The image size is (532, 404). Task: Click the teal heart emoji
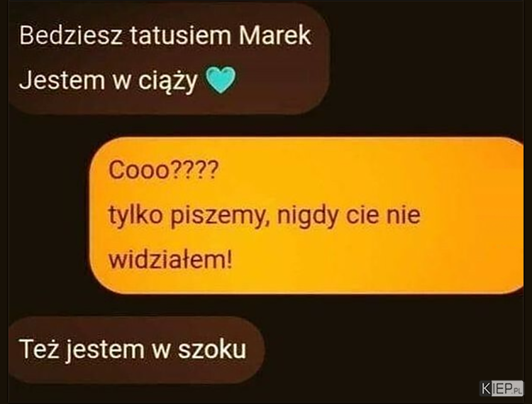coord(221,80)
